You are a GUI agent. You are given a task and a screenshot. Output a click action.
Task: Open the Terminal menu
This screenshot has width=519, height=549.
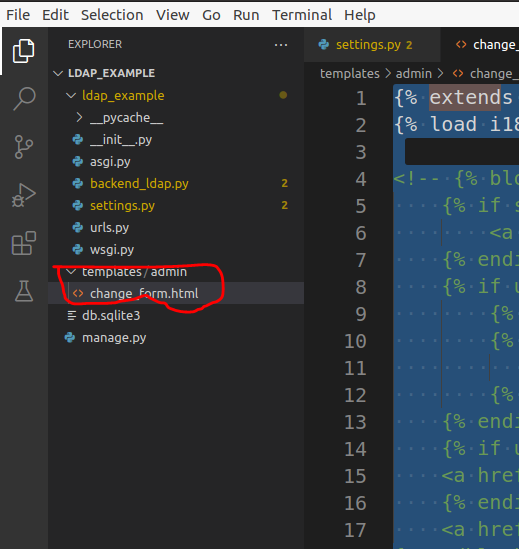(302, 15)
